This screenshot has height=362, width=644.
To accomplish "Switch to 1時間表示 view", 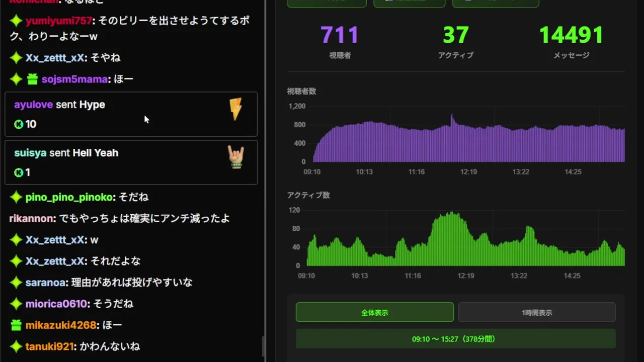I will click(x=537, y=312).
